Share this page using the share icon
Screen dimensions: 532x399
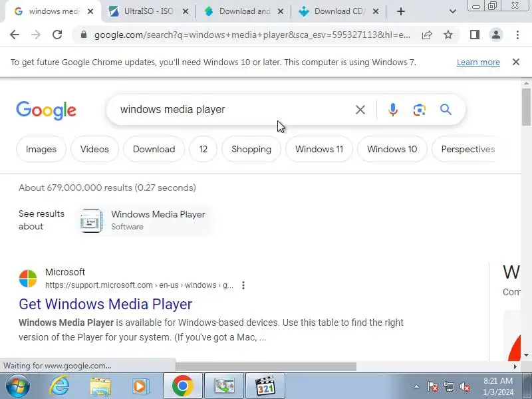[427, 35]
